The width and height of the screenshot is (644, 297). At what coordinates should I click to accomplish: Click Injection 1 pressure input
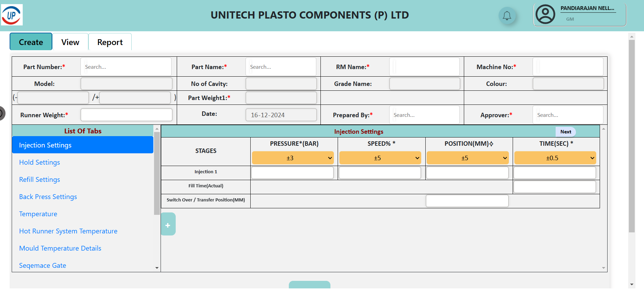[293, 173]
